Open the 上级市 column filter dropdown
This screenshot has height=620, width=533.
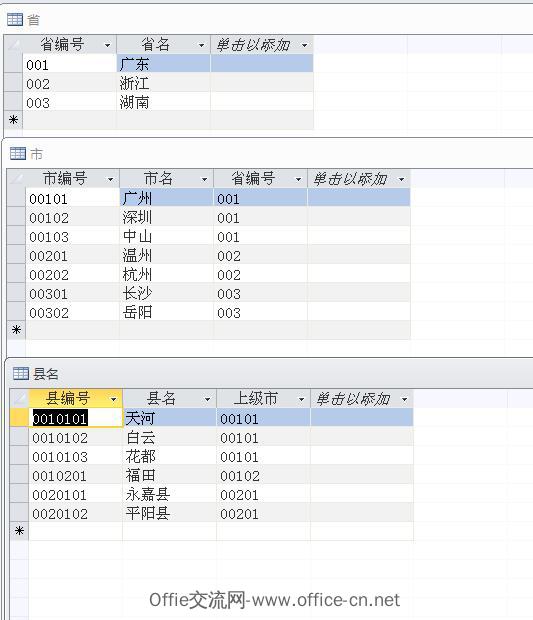point(301,399)
